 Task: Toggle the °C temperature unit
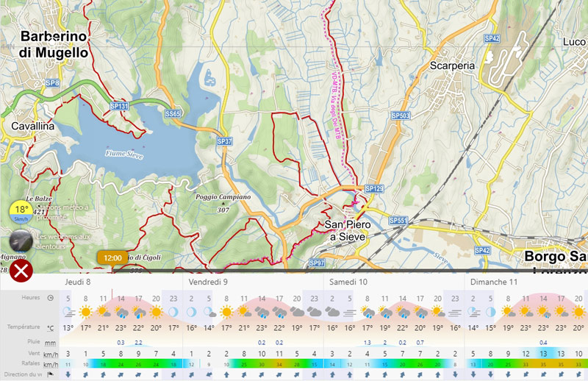coord(50,327)
